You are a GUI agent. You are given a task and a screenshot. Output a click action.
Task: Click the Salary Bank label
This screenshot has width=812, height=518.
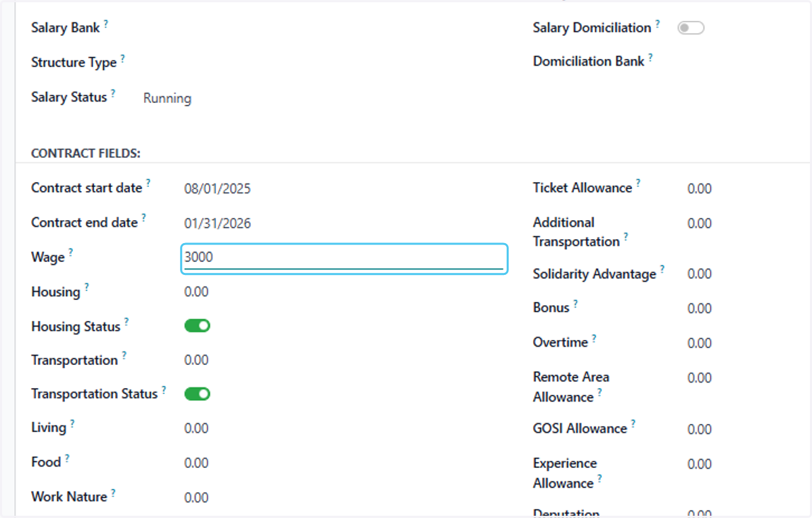[66, 28]
